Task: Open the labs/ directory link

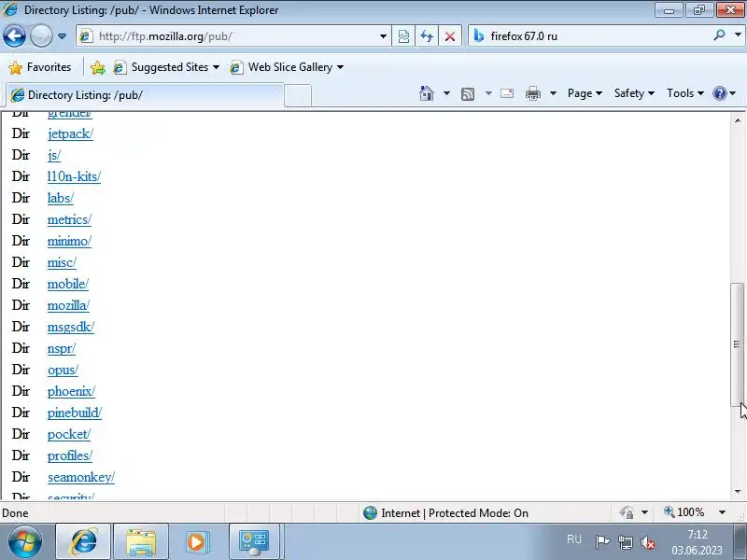Action: pos(61,198)
